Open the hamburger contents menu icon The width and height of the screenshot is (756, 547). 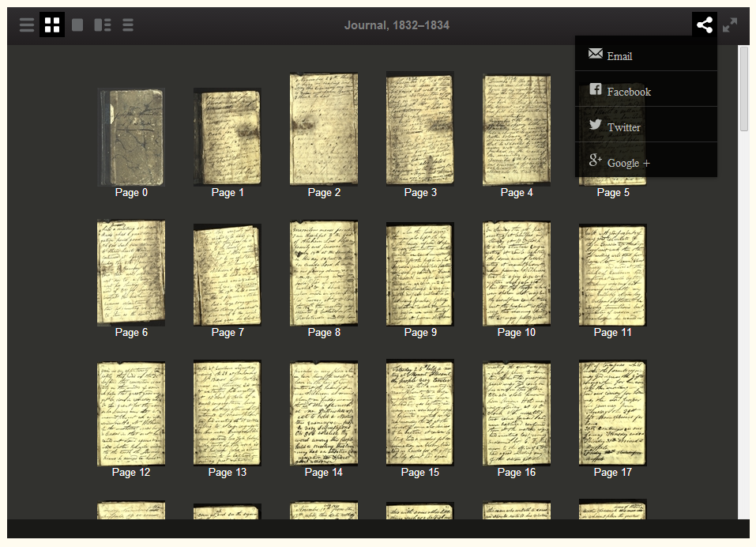(27, 25)
